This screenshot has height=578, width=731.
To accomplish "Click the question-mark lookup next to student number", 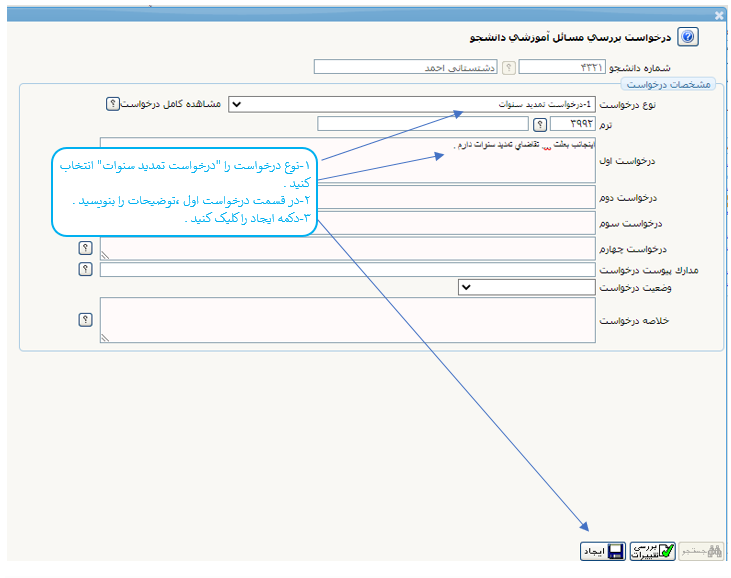I will (x=509, y=68).
